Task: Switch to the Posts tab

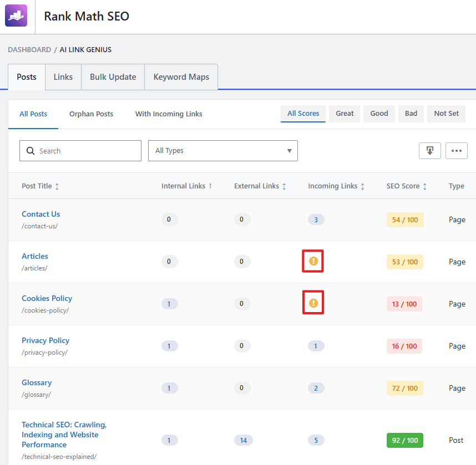Action: click(x=27, y=77)
